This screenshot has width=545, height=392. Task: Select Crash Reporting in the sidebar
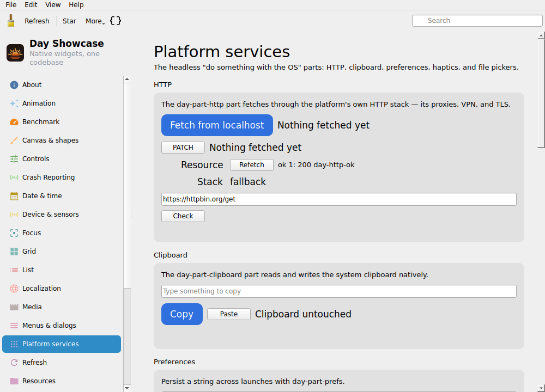coord(62,177)
